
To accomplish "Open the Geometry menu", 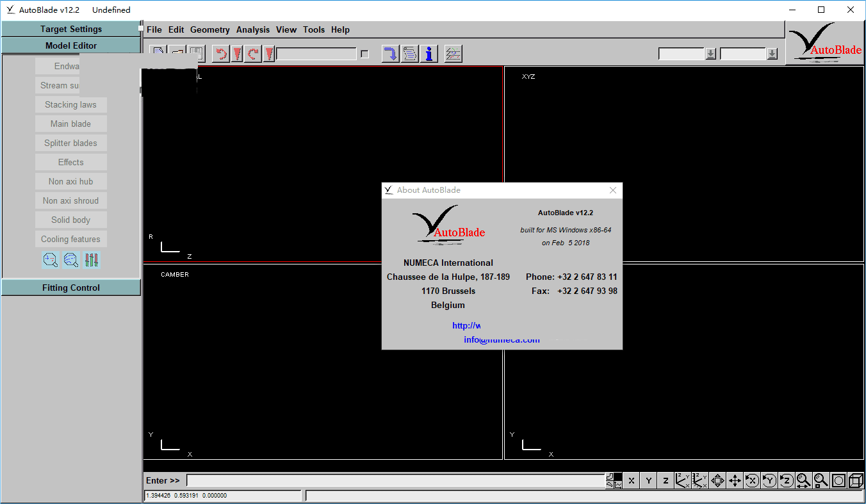I will [x=210, y=29].
